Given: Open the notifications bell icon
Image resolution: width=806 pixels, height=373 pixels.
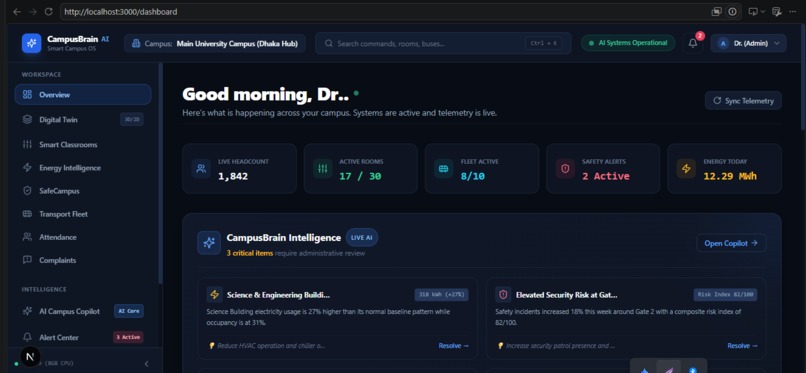Looking at the screenshot, I should coord(693,43).
